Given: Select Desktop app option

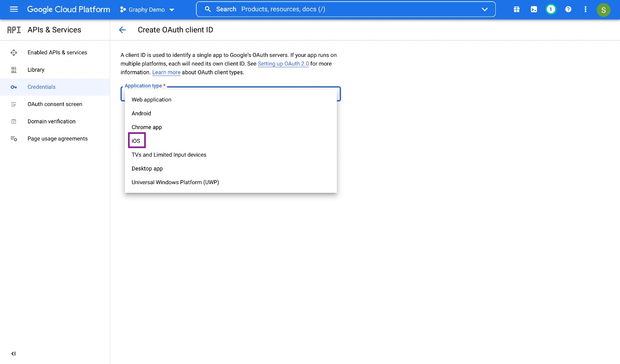Looking at the screenshot, I should (147, 169).
